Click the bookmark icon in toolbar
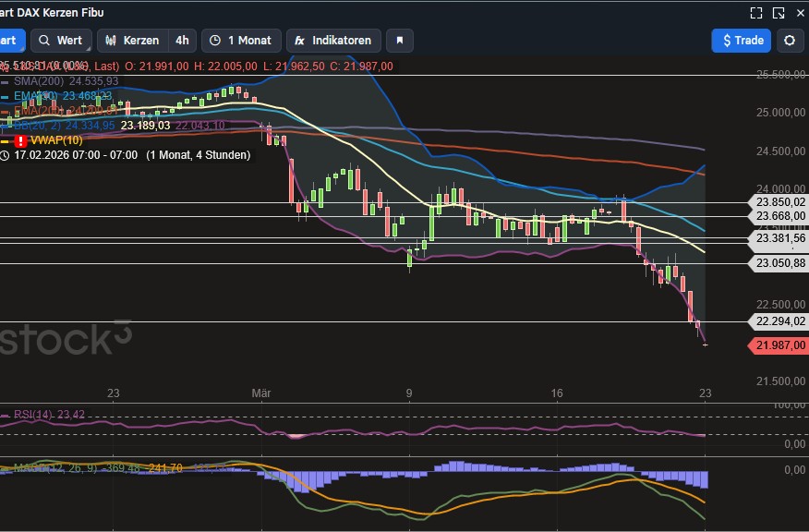 tap(400, 41)
